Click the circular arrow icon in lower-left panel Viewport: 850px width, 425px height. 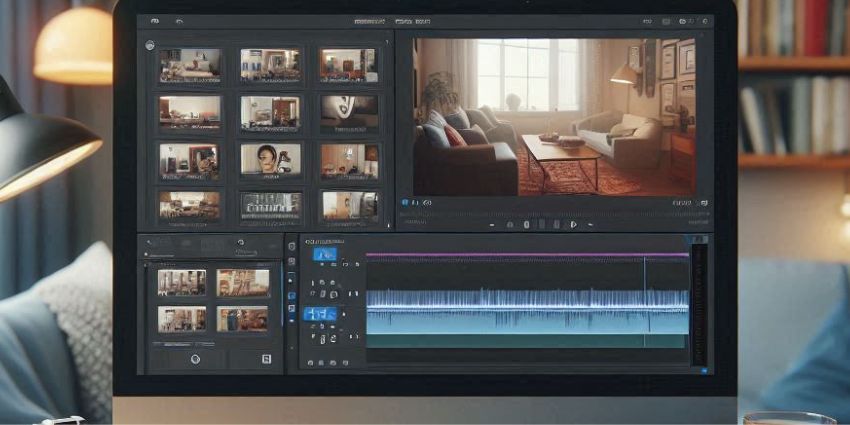241,243
